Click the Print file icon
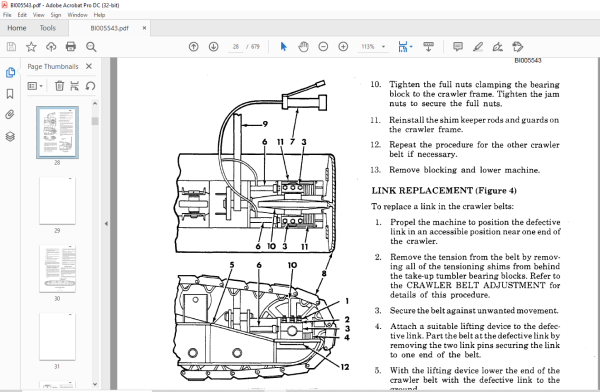The image size is (600, 392). point(71,47)
